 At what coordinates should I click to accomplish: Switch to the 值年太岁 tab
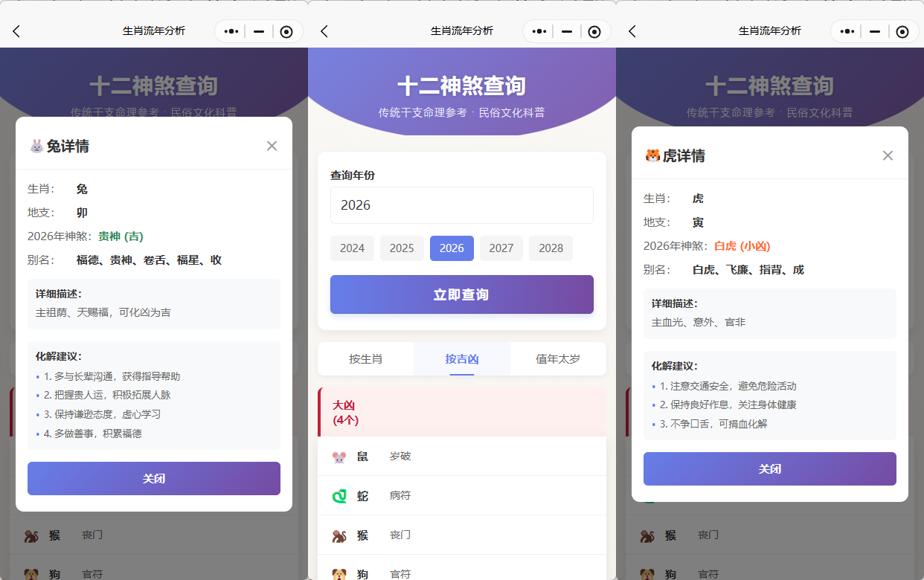pos(556,358)
